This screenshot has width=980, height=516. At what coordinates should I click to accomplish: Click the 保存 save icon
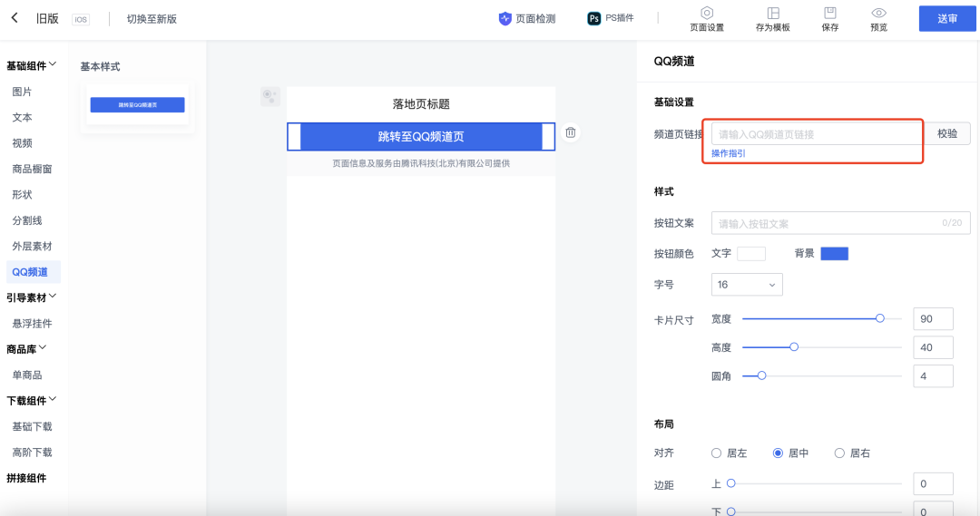(829, 13)
